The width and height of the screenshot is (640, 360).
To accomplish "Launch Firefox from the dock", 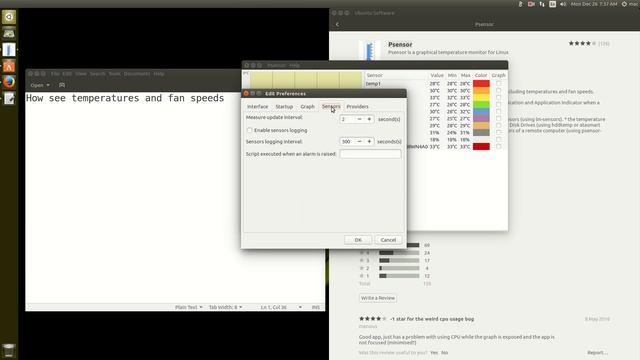I will (9, 82).
